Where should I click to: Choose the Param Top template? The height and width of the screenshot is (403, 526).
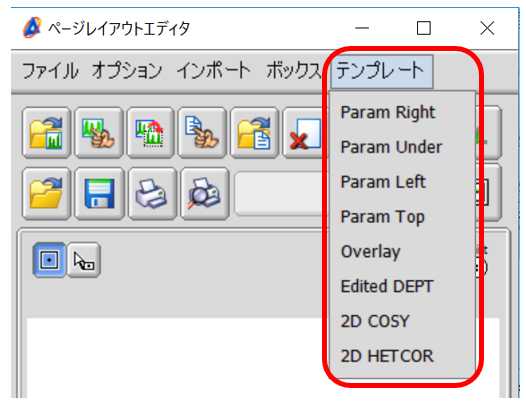[402, 217]
